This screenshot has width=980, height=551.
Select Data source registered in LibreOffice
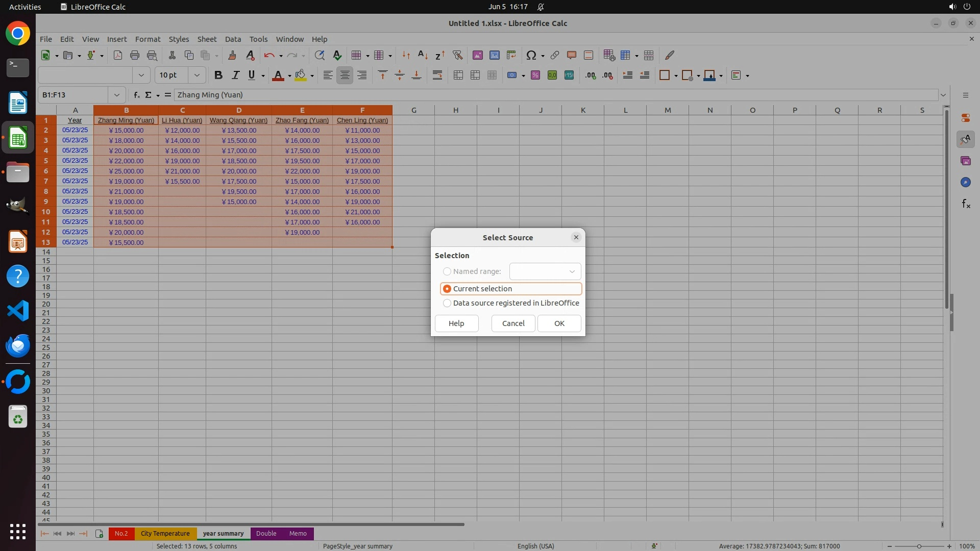click(447, 303)
